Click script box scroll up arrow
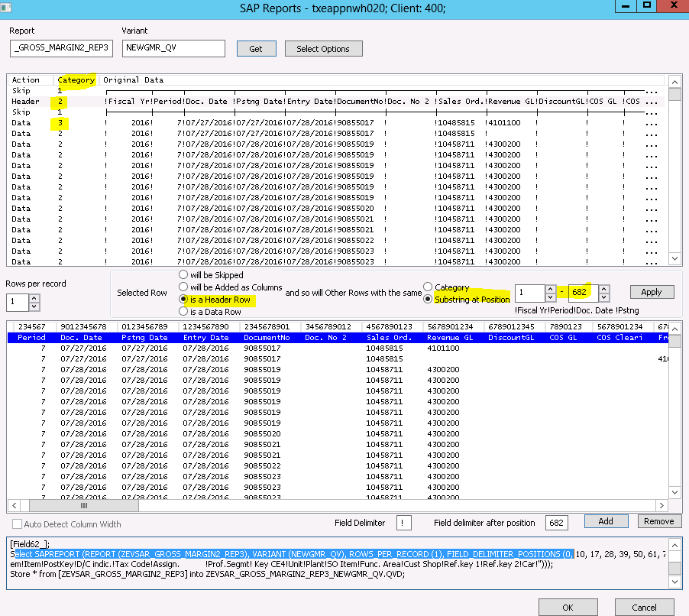This screenshot has height=616, width=689. [x=675, y=546]
